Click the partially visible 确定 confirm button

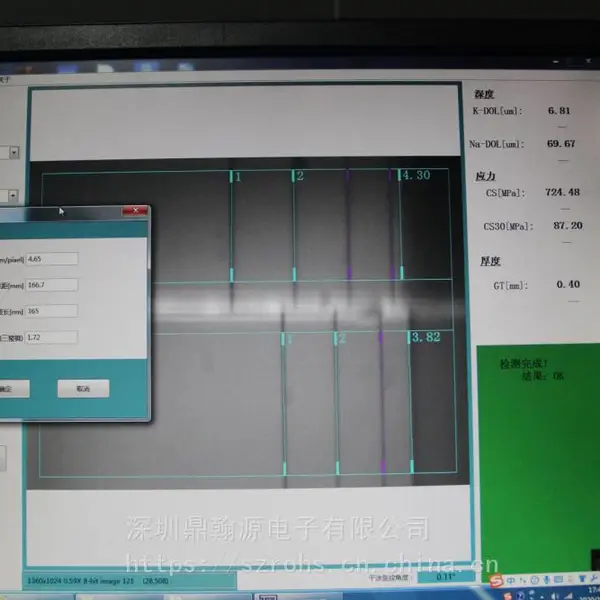coord(15,389)
